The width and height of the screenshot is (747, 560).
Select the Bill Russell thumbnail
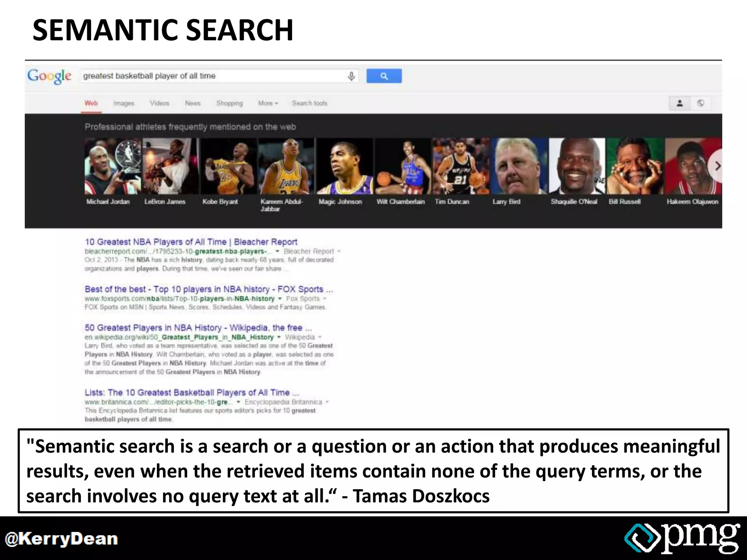click(x=635, y=166)
